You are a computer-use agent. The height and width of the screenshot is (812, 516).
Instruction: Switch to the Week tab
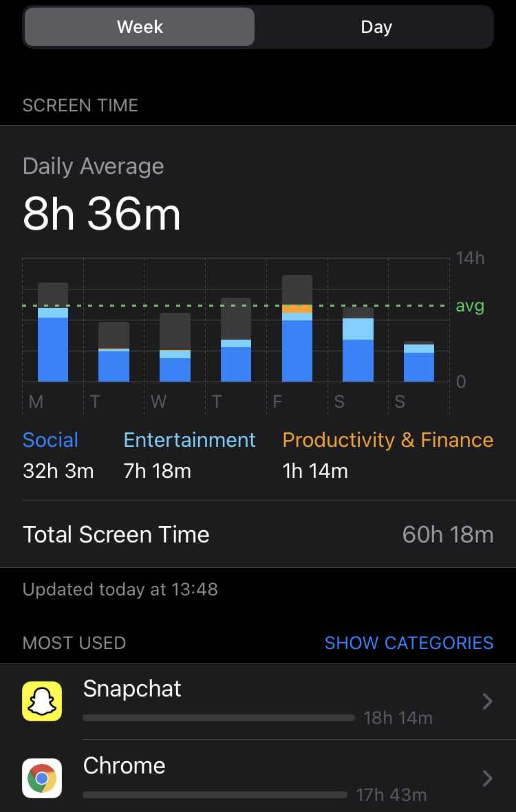click(x=140, y=28)
